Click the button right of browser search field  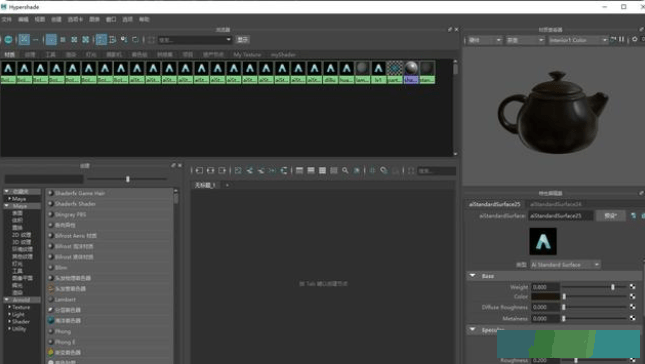(243, 39)
